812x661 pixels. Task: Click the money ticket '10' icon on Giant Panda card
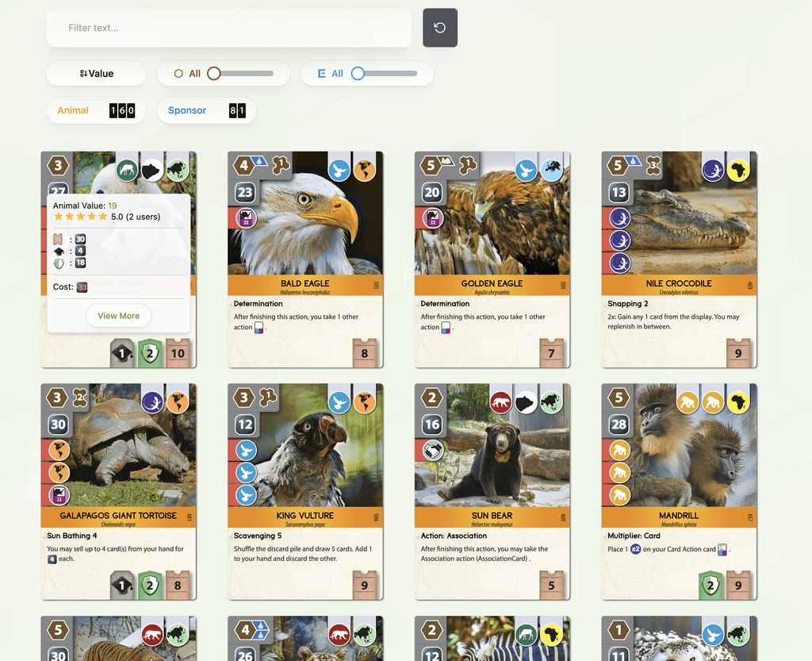(178, 354)
